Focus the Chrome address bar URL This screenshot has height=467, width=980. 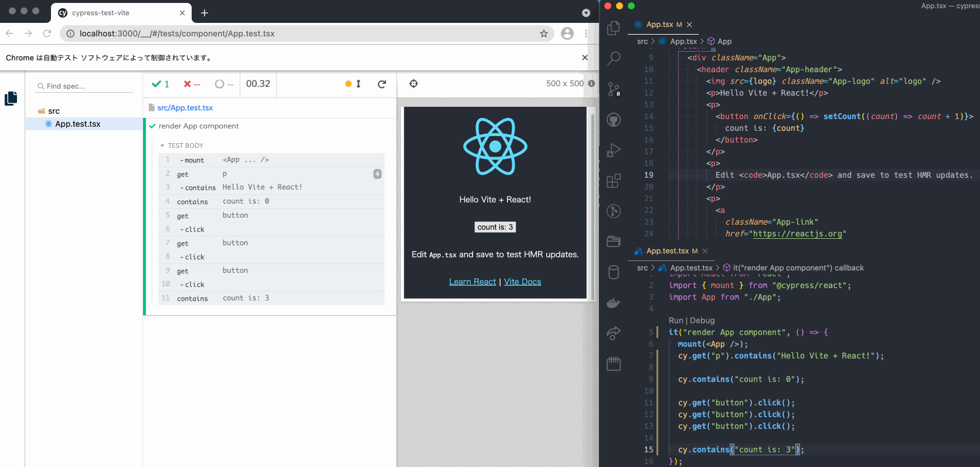[x=177, y=33]
